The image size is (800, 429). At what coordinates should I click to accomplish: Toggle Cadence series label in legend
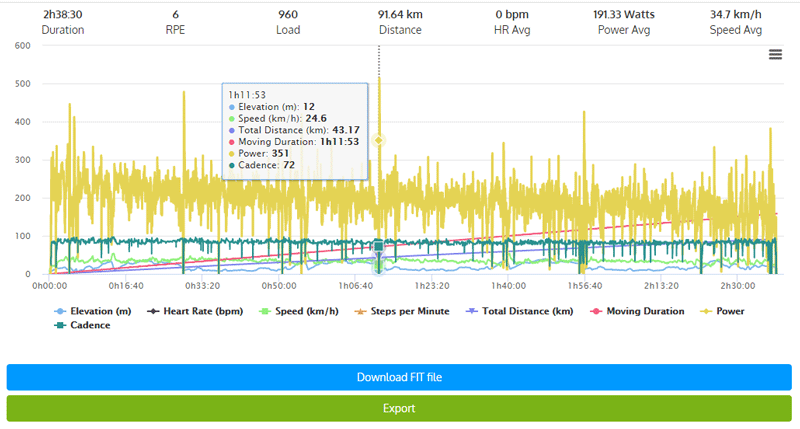(x=90, y=325)
